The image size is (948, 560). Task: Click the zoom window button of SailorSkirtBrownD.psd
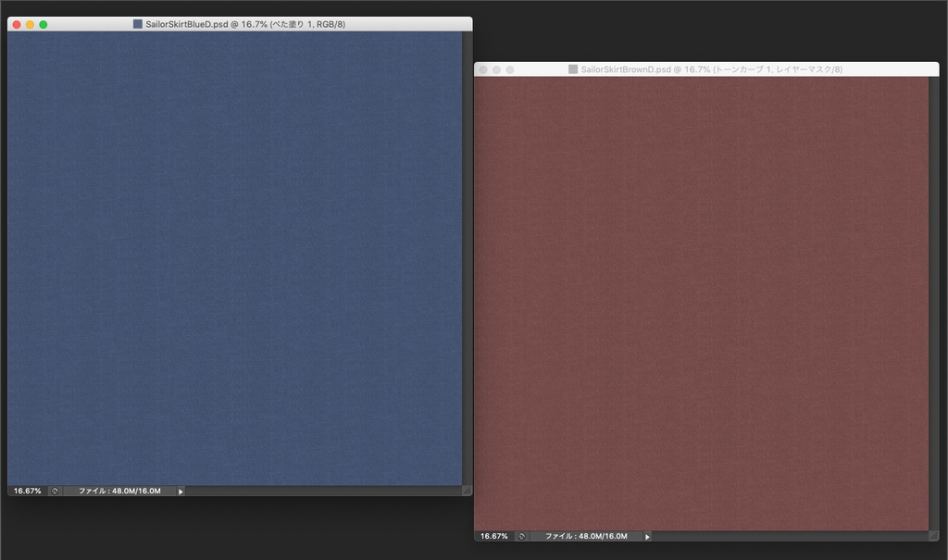tap(510, 70)
